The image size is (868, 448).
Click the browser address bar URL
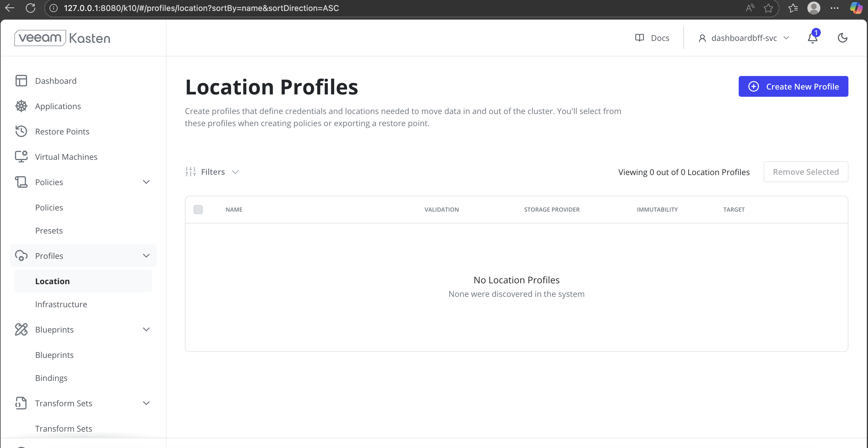tap(201, 8)
